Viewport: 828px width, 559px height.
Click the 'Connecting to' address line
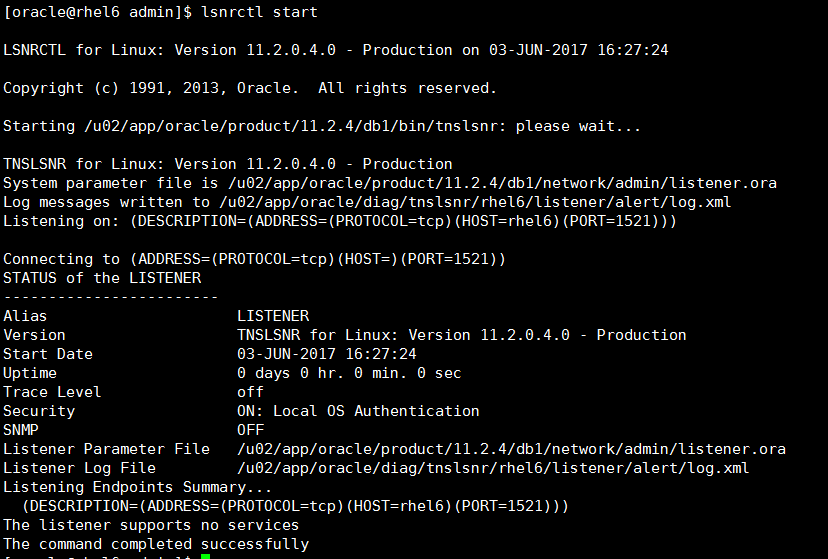pos(255,259)
